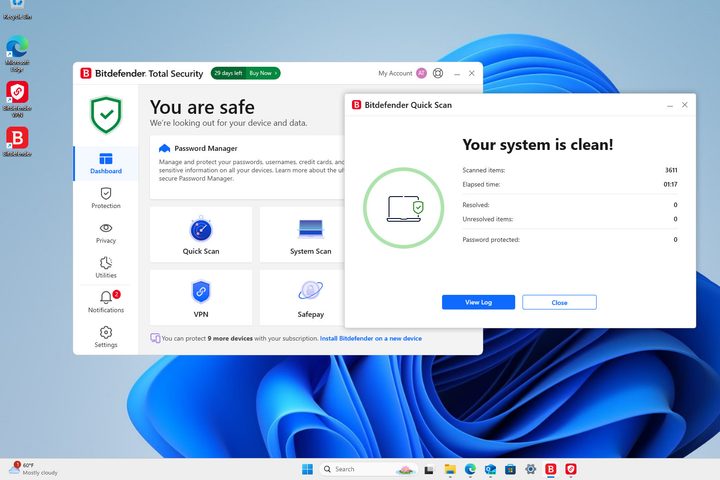Open My Account in Bitdefender header
The height and width of the screenshot is (480, 720).
tap(395, 73)
